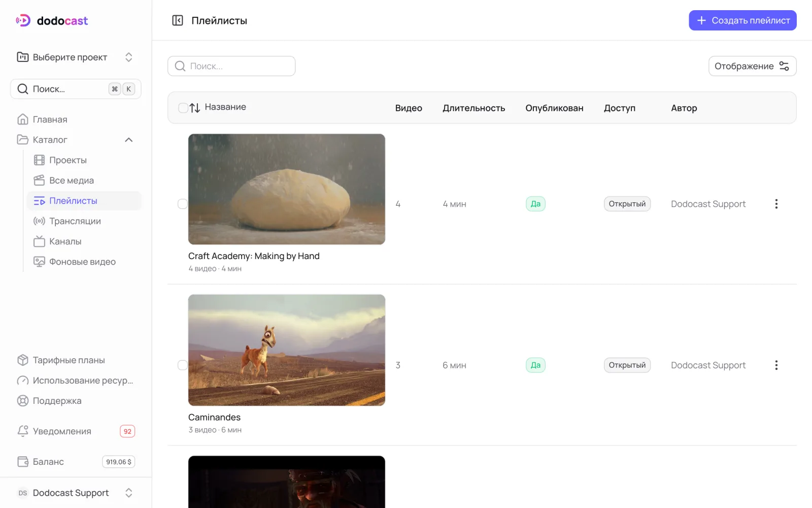The height and width of the screenshot is (508, 812).
Task: Open row menu for Craft Academy playlist
Action: point(776,204)
